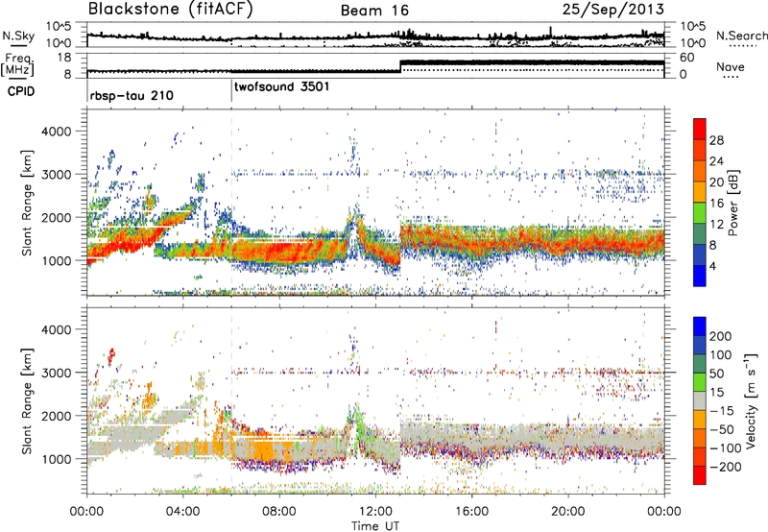Click the 'N.Sky' legend label
The width and height of the screenshot is (768, 532).
(x=18, y=36)
